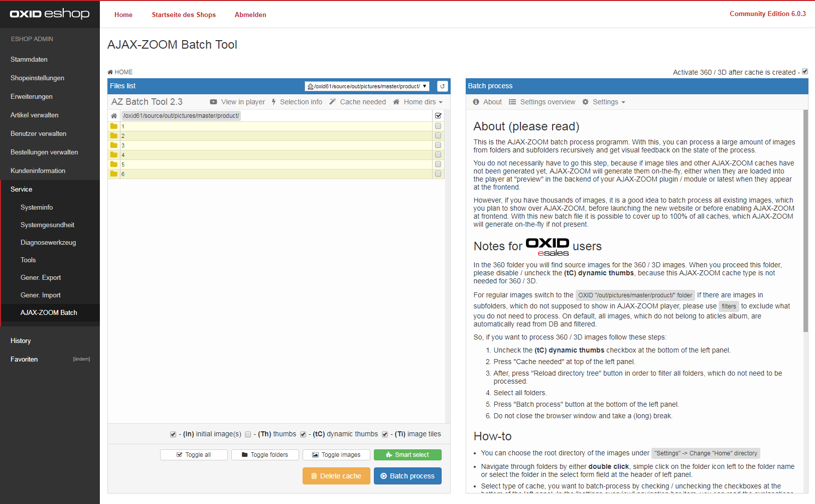Viewport: 815px width, 504px height.
Task: Uncheck the (Ti) image tiles checkbox
Action: [x=385, y=434]
